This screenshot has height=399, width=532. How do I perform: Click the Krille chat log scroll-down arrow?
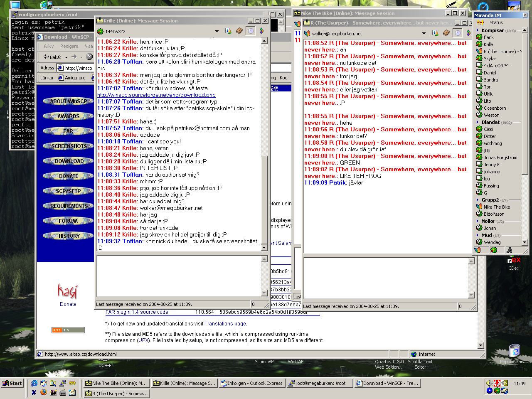(x=264, y=248)
